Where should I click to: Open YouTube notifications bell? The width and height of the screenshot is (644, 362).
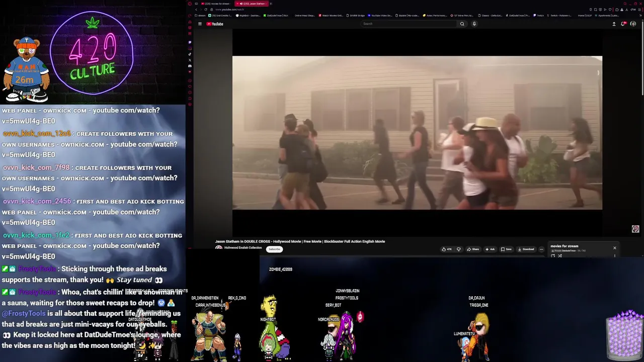coord(623,24)
